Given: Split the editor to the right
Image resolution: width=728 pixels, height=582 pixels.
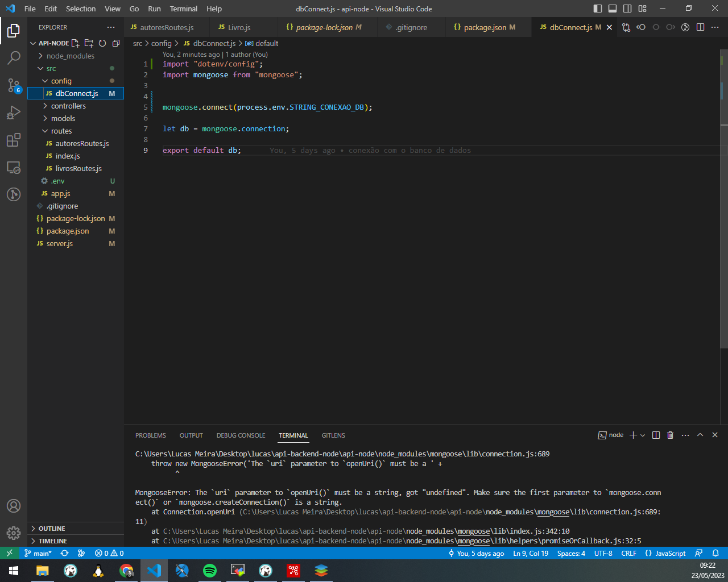Looking at the screenshot, I should (700, 27).
